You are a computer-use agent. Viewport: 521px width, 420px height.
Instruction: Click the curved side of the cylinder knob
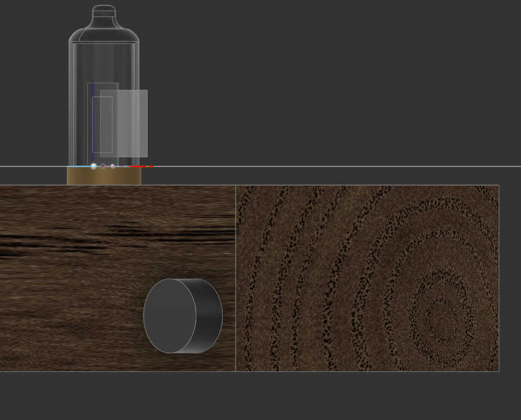(210, 316)
